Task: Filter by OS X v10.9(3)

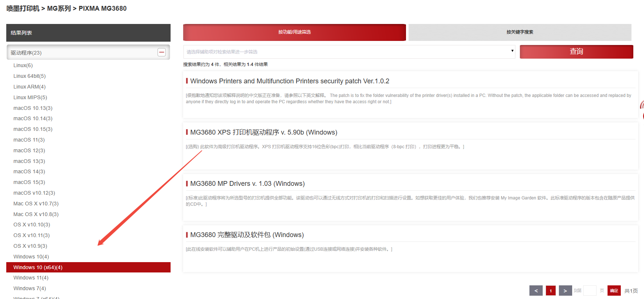Action: click(30, 246)
